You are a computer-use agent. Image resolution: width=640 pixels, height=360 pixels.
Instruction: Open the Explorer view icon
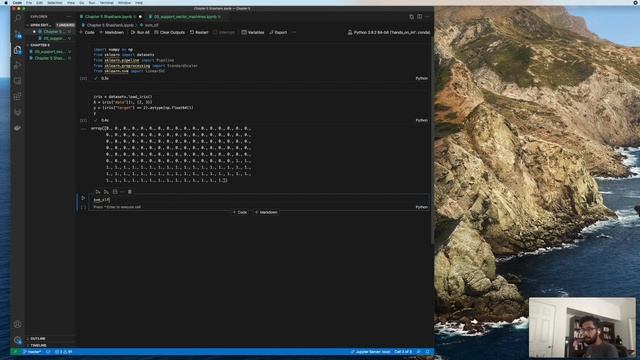(x=18, y=50)
